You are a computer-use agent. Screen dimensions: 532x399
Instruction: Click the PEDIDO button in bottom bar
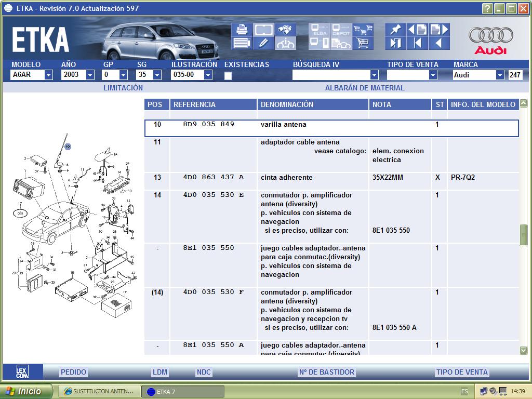[x=73, y=372]
